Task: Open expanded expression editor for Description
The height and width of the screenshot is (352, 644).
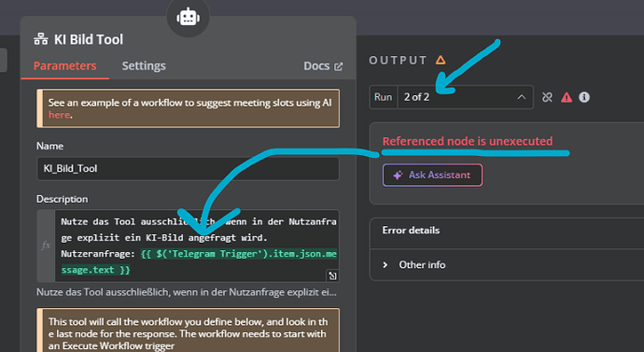Action: pyautogui.click(x=332, y=275)
